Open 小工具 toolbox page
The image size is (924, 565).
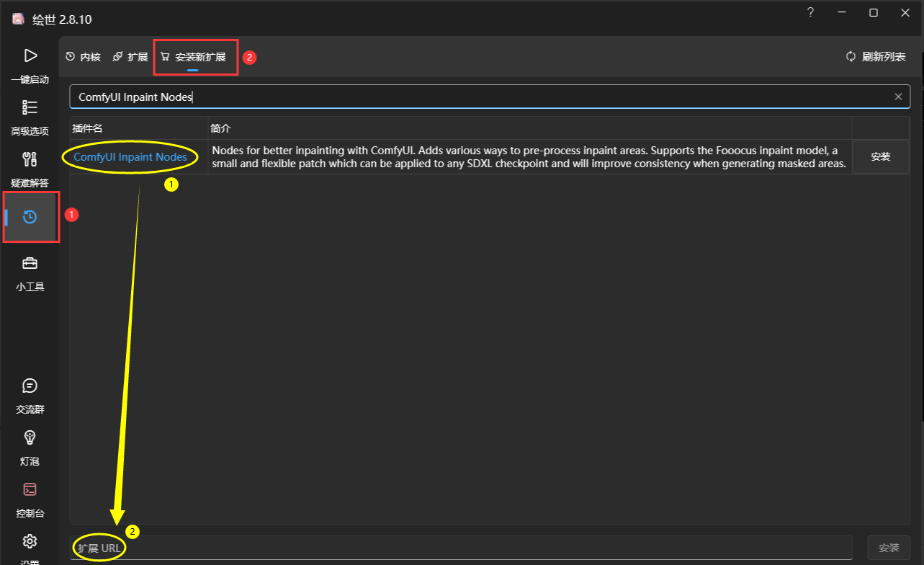coord(30,274)
